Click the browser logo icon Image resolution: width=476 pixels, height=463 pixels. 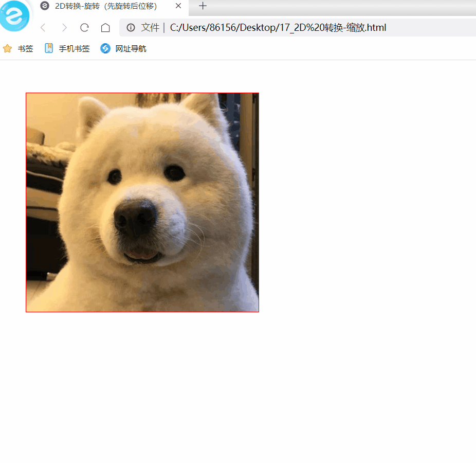[14, 16]
